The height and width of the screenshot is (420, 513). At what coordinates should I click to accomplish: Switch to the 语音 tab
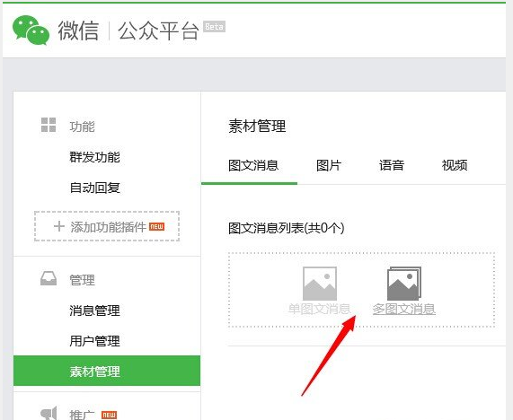[392, 165]
